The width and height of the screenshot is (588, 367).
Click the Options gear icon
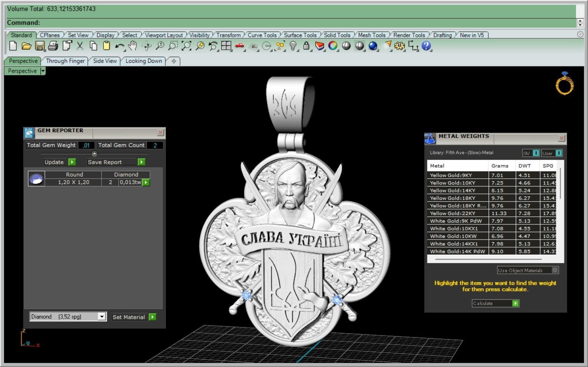click(400, 46)
